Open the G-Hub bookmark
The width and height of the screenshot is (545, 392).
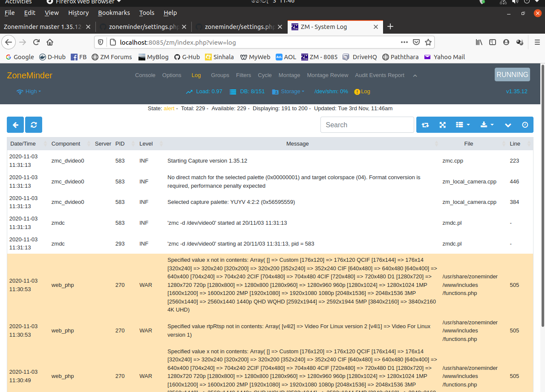pyautogui.click(x=187, y=57)
